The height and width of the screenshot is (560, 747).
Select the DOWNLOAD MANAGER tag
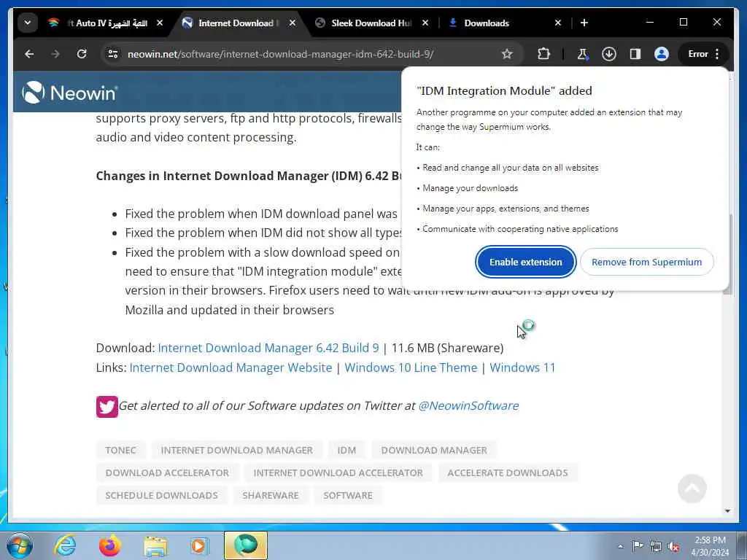[x=434, y=450]
